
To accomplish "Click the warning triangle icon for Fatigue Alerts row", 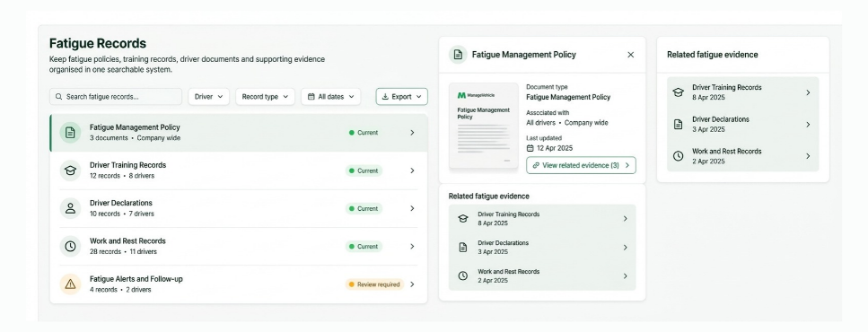I will 70,284.
